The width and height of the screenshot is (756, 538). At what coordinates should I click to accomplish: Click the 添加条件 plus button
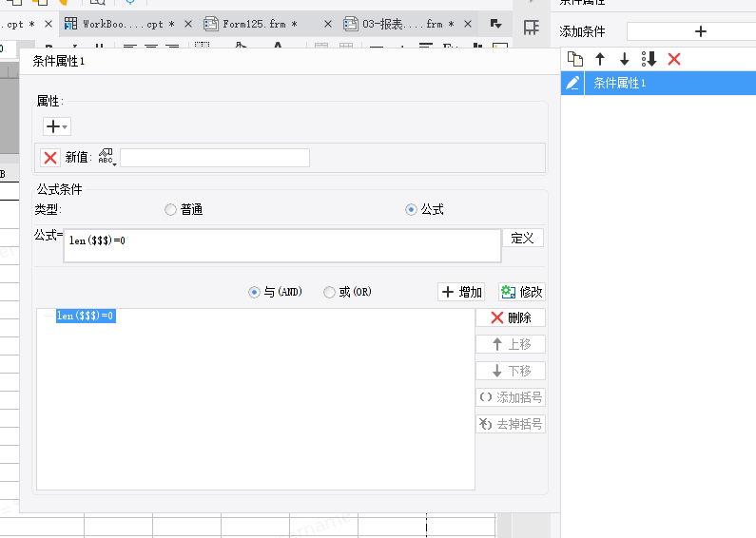700,31
